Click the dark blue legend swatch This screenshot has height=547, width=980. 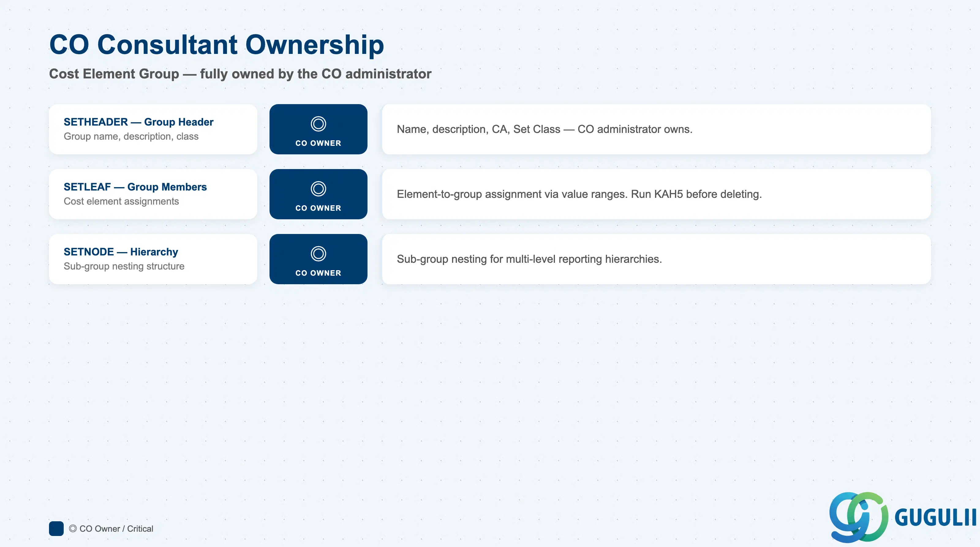pos(56,528)
